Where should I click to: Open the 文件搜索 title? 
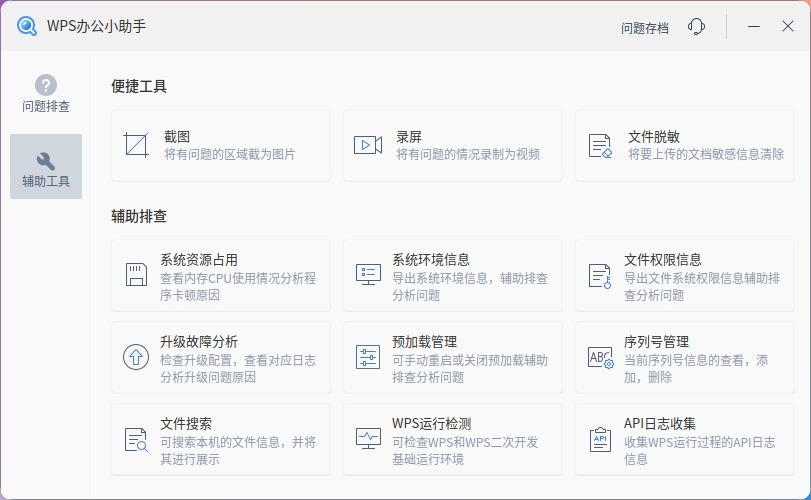(x=186, y=424)
